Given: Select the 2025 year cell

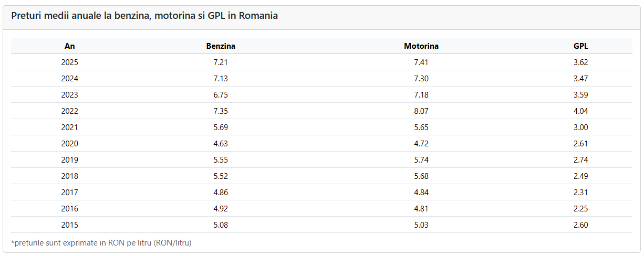Looking at the screenshot, I should [x=69, y=62].
